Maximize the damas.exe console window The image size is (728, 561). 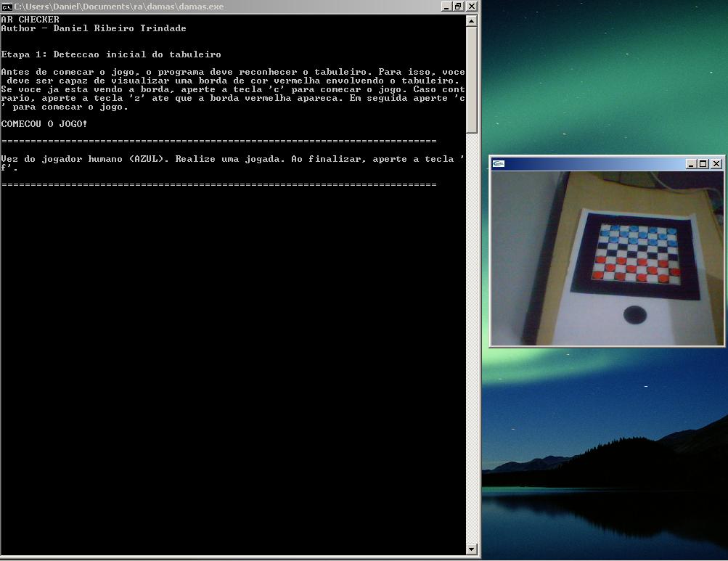coord(458,6)
